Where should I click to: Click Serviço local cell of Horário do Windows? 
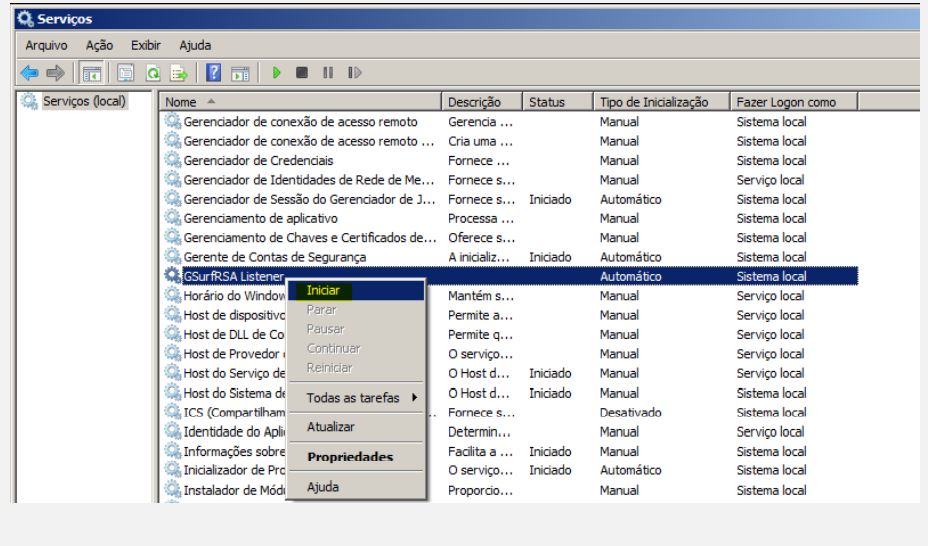[770, 296]
